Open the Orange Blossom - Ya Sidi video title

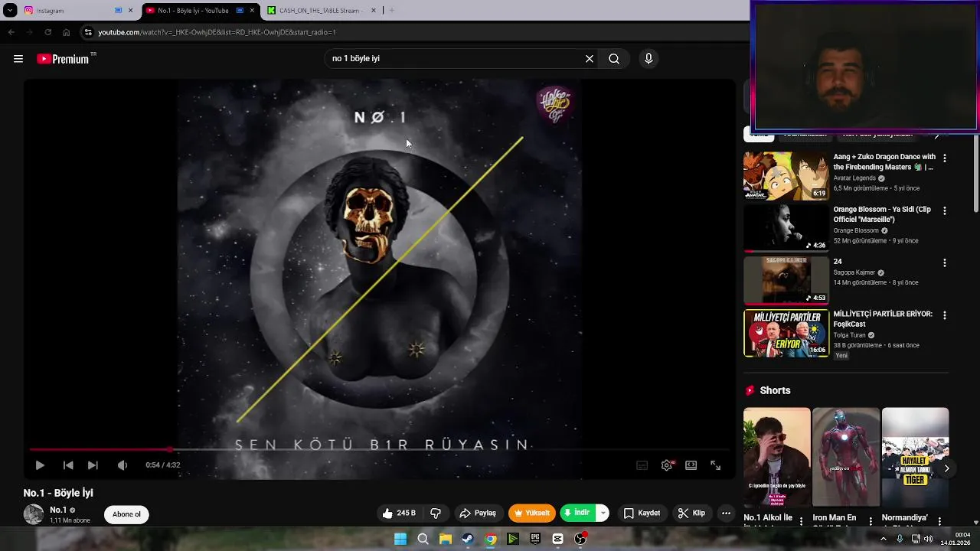coord(882,214)
